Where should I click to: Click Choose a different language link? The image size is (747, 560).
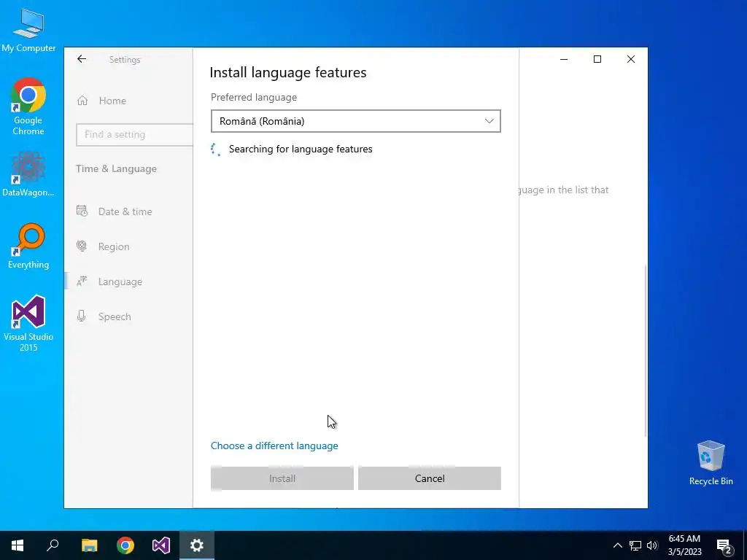pos(274,446)
